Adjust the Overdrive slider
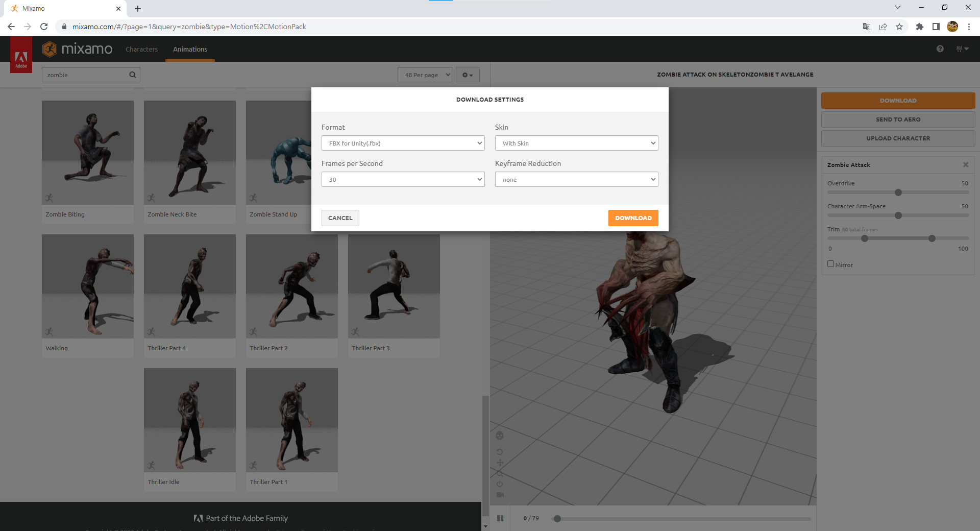The height and width of the screenshot is (531, 980). (x=898, y=192)
